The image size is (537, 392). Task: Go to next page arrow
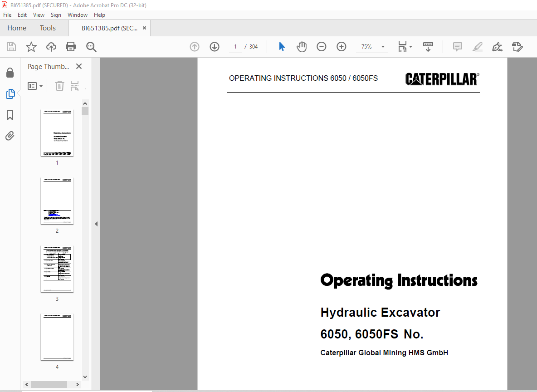point(215,47)
